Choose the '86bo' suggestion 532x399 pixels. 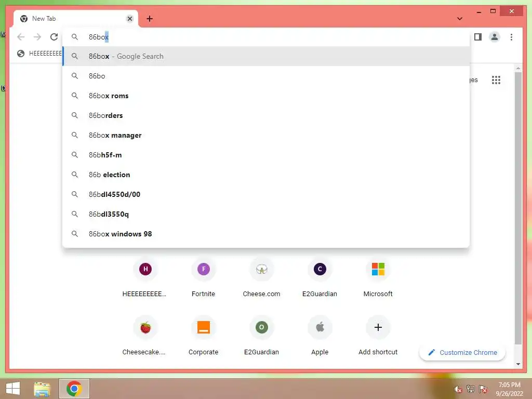tap(267, 76)
